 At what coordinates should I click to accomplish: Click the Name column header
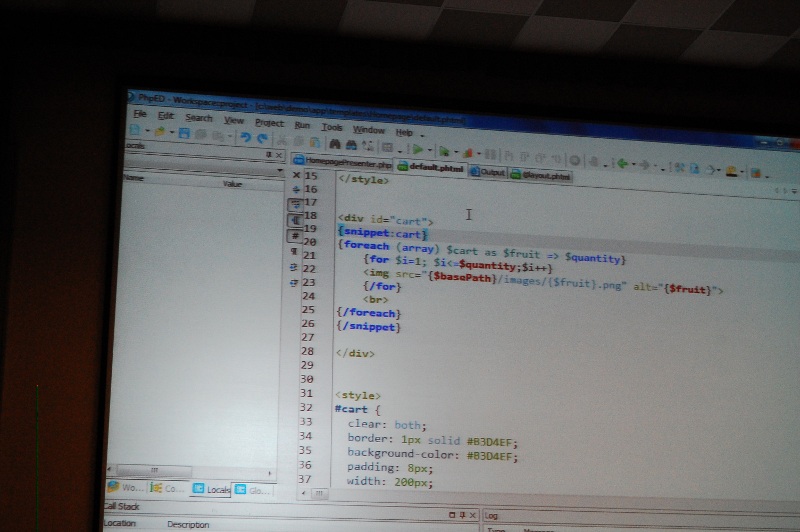(x=133, y=178)
